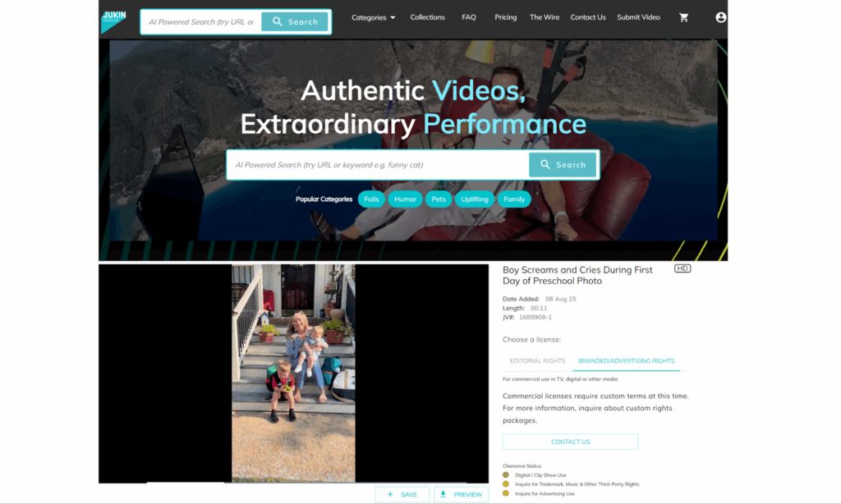Open the AI Powered Search magnifying glass icon
Screen dimensions: 841x504
pos(279,21)
